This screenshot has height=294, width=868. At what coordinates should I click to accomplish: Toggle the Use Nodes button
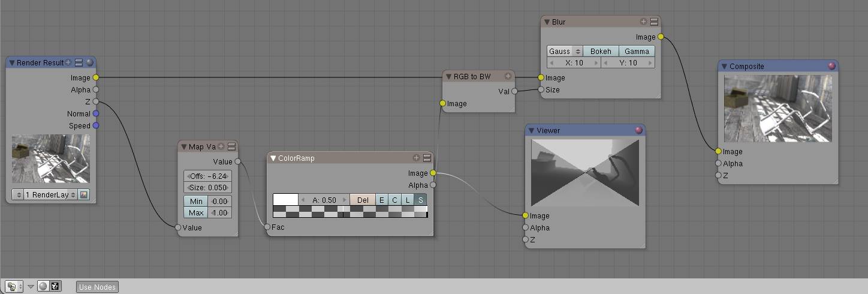97,287
